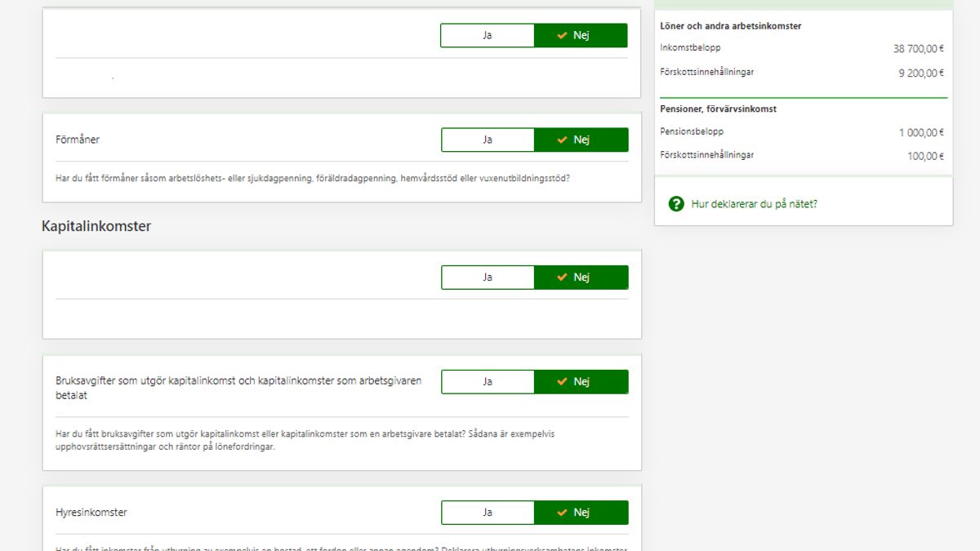Click the Förskottsinnehållningar amount 9 200,00 €
Screen dimensions: 980x551
tap(921, 73)
